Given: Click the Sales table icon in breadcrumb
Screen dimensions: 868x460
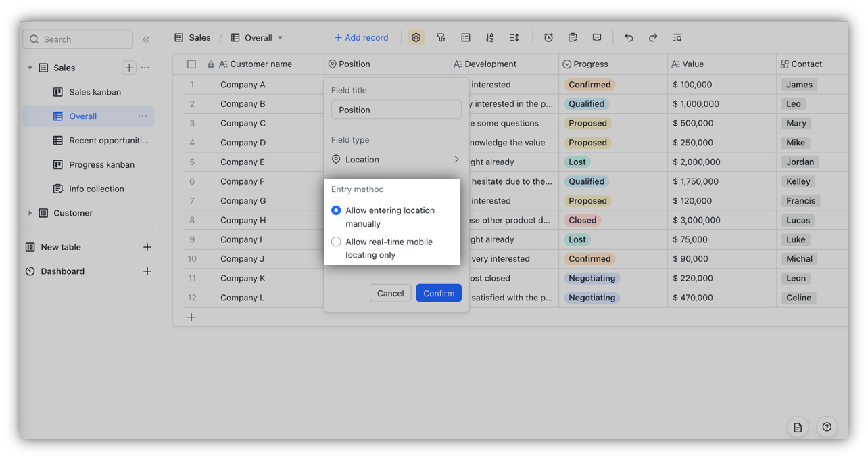Looking at the screenshot, I should click(x=179, y=38).
